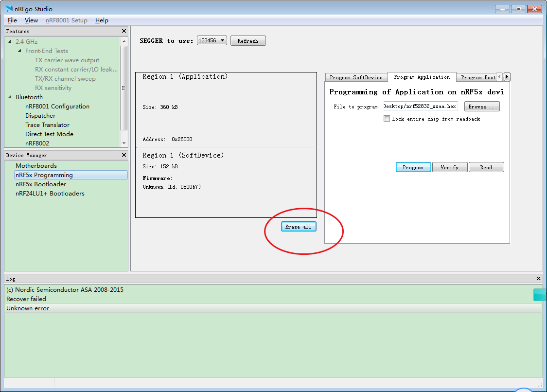Viewport: 547px width, 392px height.
Task: Click the File to program path field
Action: coord(421,106)
